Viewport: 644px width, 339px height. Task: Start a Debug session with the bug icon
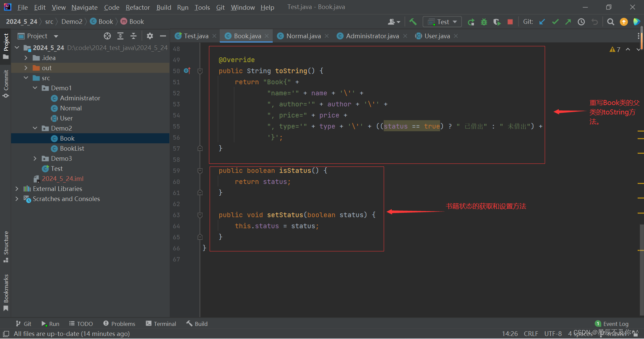pyautogui.click(x=484, y=21)
